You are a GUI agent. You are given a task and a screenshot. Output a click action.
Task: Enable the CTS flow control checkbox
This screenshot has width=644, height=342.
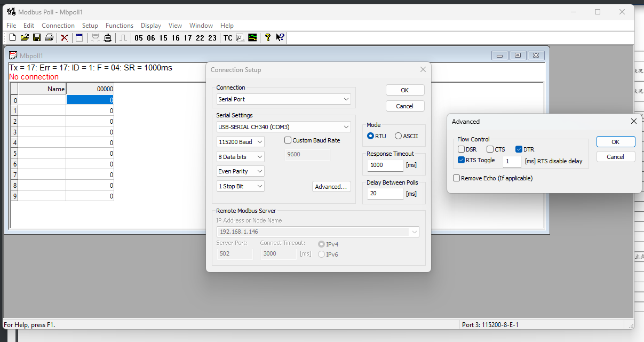pyautogui.click(x=490, y=149)
